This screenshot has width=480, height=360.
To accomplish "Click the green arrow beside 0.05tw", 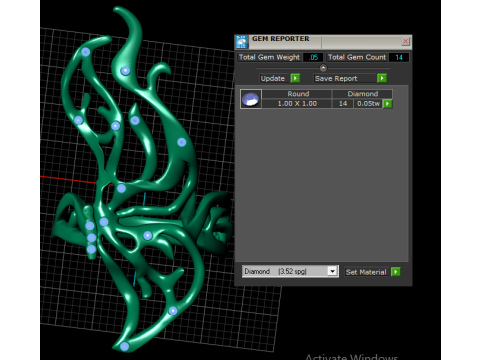I will pyautogui.click(x=387, y=104).
